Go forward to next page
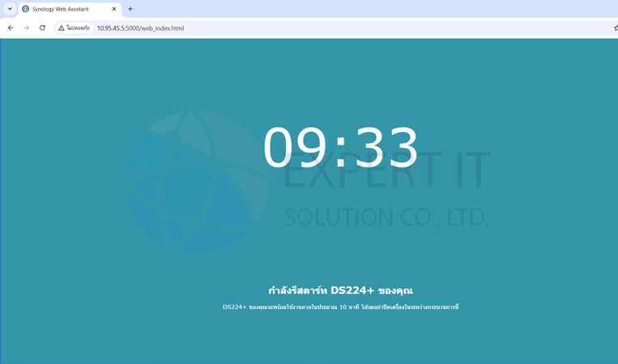The image size is (618, 364). (27, 28)
